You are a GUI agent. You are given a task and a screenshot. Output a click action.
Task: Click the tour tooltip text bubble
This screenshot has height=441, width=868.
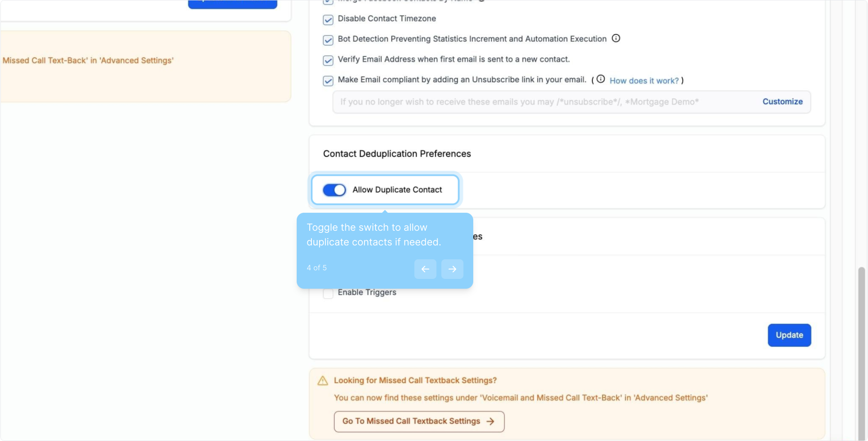pyautogui.click(x=374, y=235)
